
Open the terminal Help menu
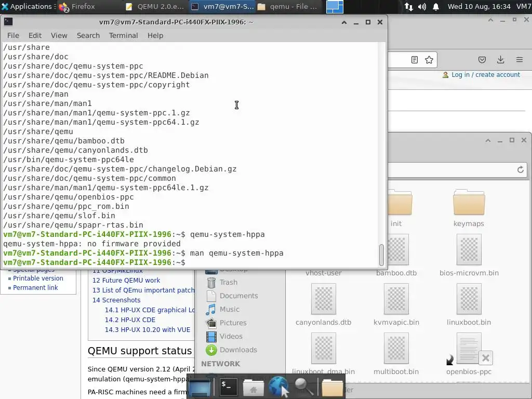[155, 36]
